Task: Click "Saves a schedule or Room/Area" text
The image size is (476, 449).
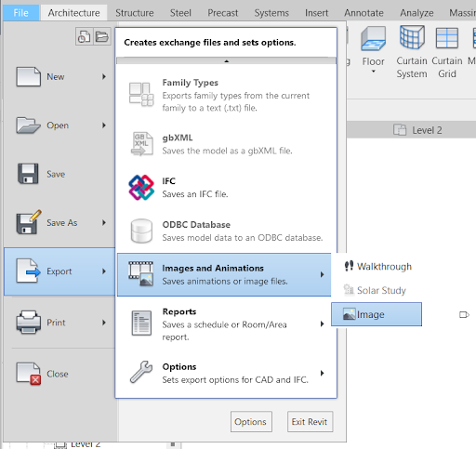Action: pyautogui.click(x=224, y=324)
